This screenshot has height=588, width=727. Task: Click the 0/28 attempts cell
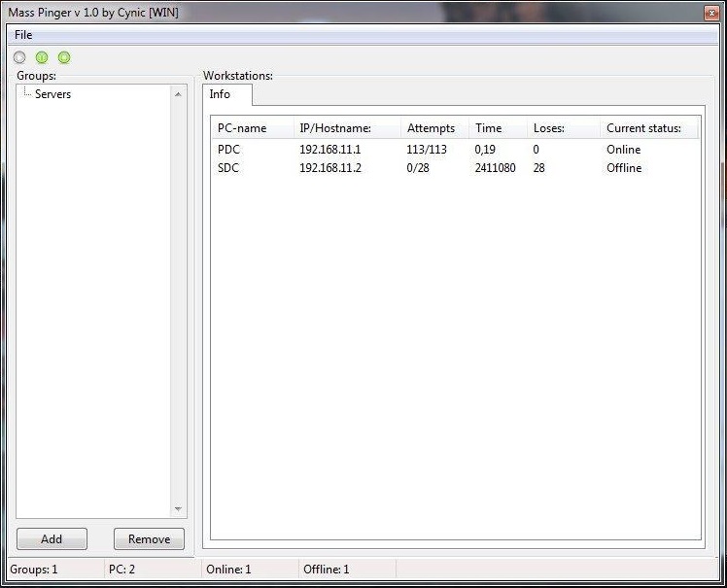tap(418, 168)
